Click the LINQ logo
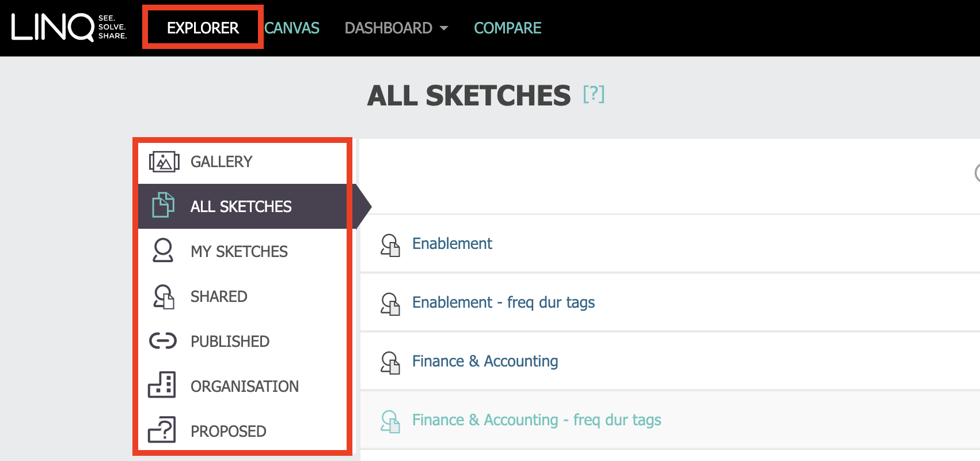 coord(69,27)
